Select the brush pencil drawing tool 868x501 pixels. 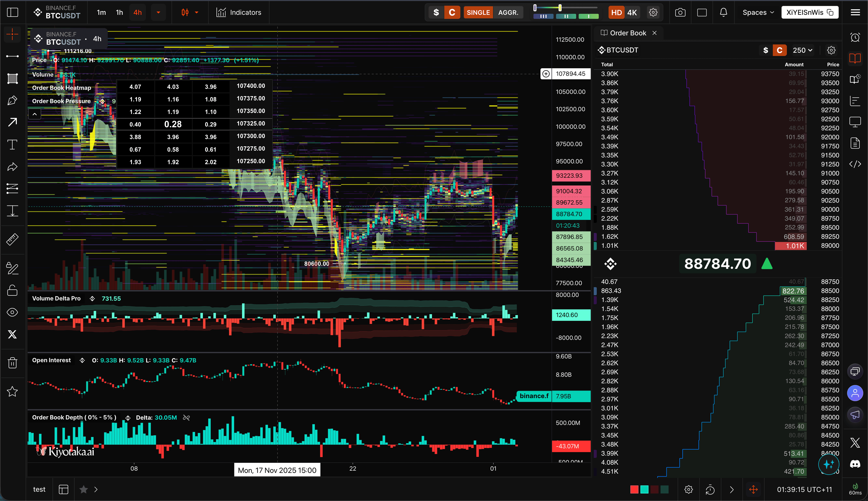click(x=12, y=268)
